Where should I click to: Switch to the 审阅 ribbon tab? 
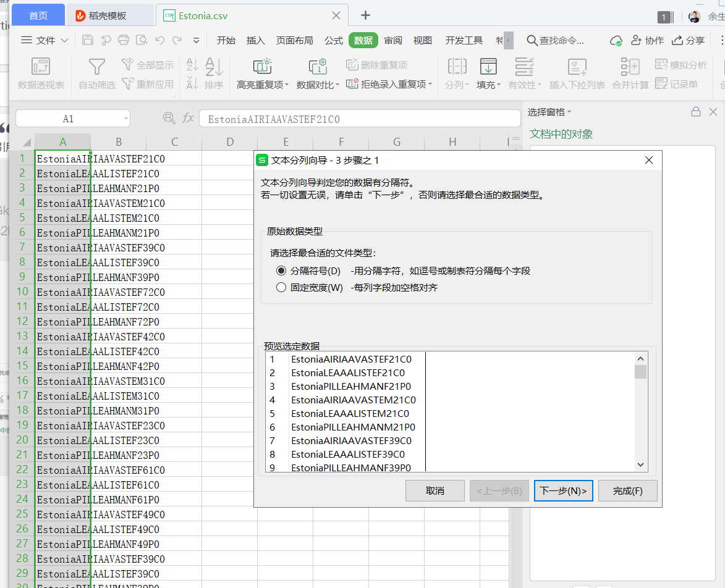coord(393,41)
